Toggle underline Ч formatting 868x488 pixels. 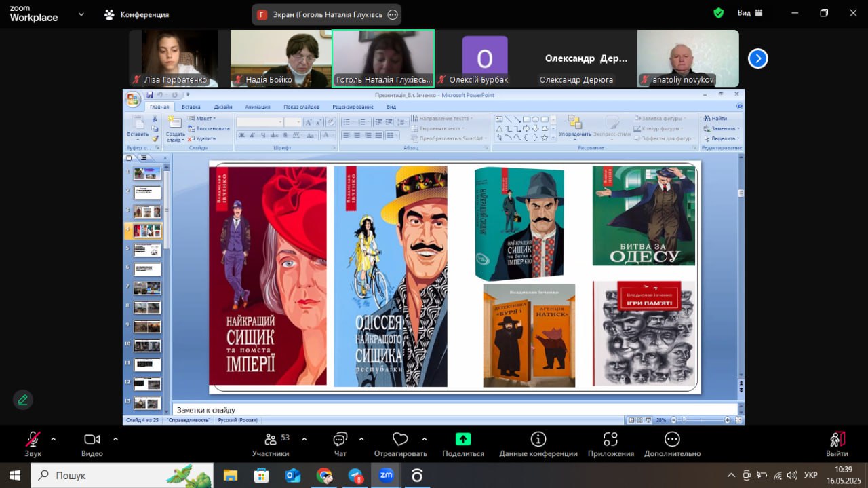[263, 136]
